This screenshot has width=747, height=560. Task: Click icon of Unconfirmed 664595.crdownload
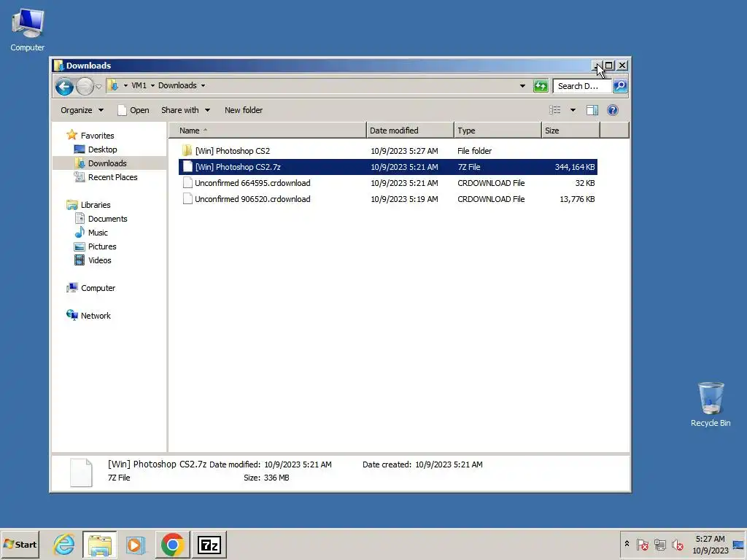point(187,183)
